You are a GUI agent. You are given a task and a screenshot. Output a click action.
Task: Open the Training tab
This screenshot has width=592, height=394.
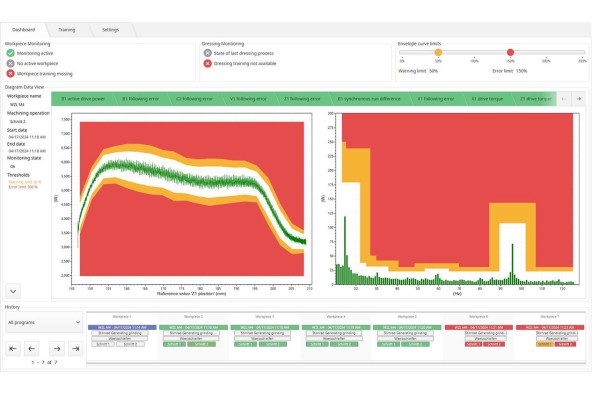click(67, 29)
